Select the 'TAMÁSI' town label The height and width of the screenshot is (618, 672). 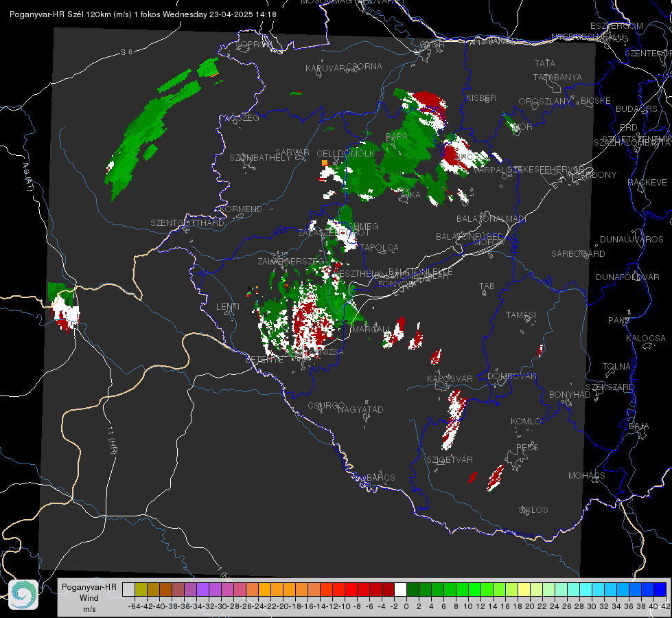pos(521,315)
